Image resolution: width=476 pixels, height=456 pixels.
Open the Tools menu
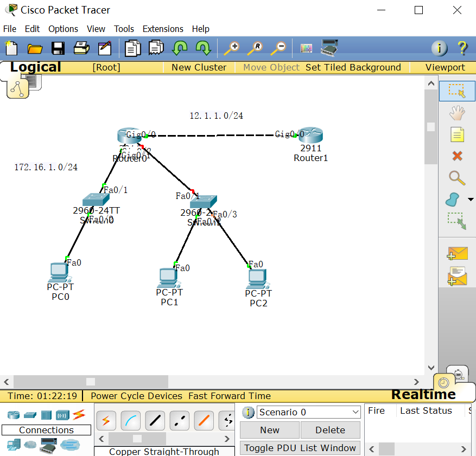tap(124, 29)
